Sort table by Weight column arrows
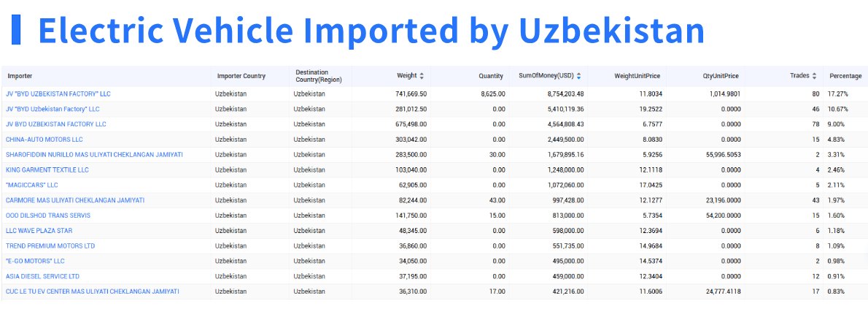This screenshot has height=309, width=868. (x=422, y=76)
